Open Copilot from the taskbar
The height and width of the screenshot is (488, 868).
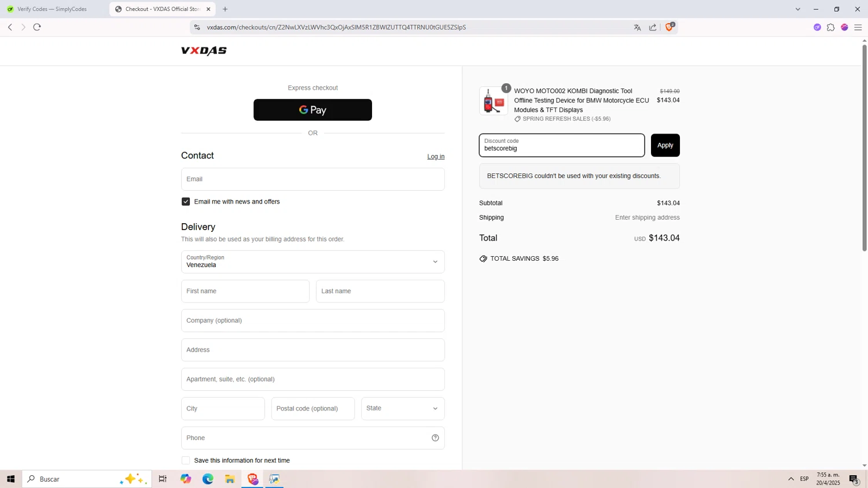(185, 479)
